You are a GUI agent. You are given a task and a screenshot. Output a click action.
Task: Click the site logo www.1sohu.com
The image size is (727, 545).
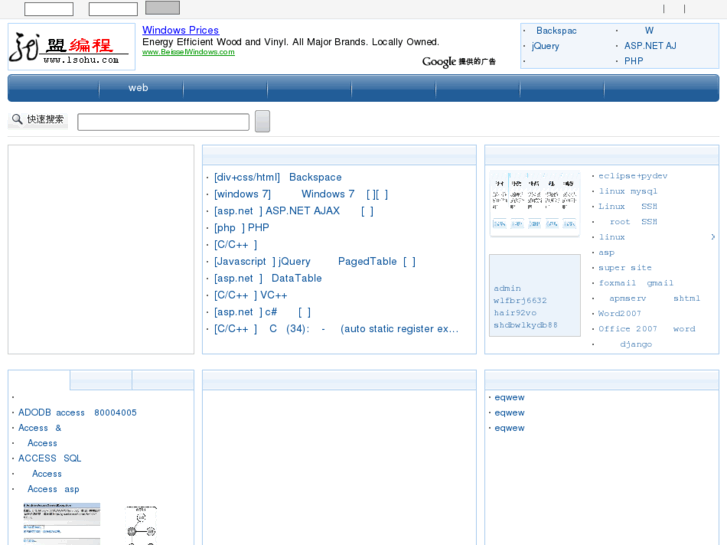(71, 47)
